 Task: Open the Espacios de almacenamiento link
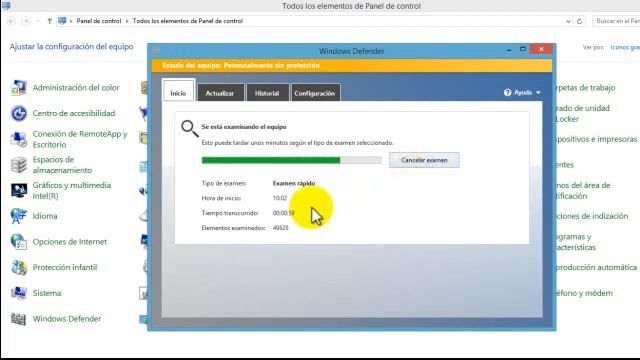tap(62, 165)
